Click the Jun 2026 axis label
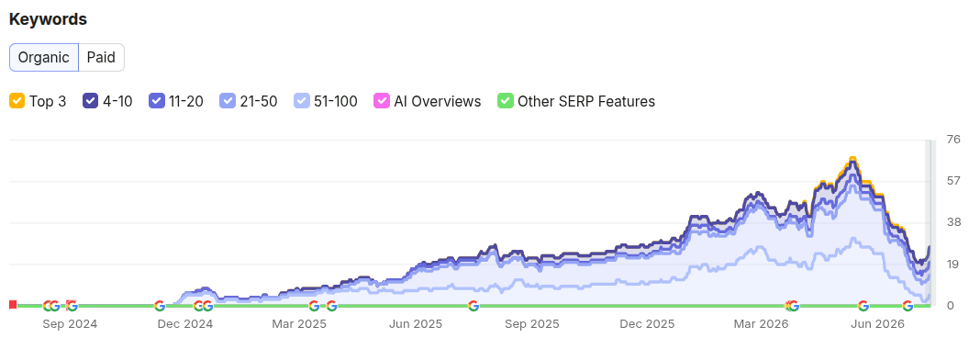This screenshot has height=349, width=980. click(877, 324)
